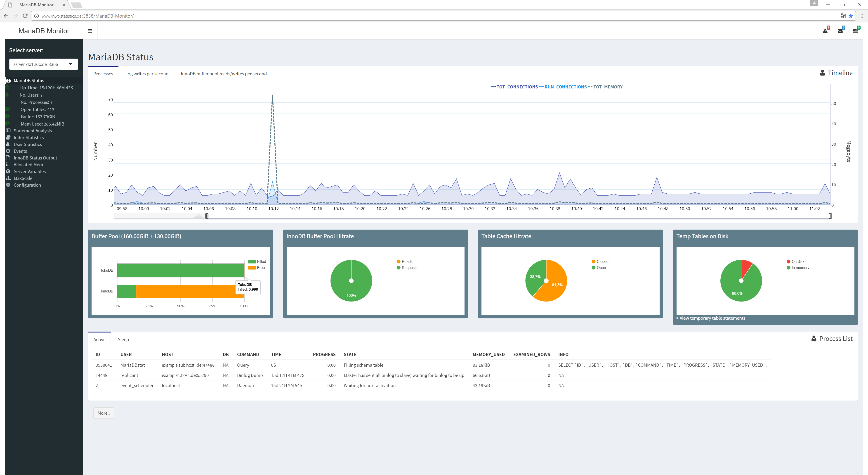
Task: Click the browser back arrow
Action: (6, 16)
